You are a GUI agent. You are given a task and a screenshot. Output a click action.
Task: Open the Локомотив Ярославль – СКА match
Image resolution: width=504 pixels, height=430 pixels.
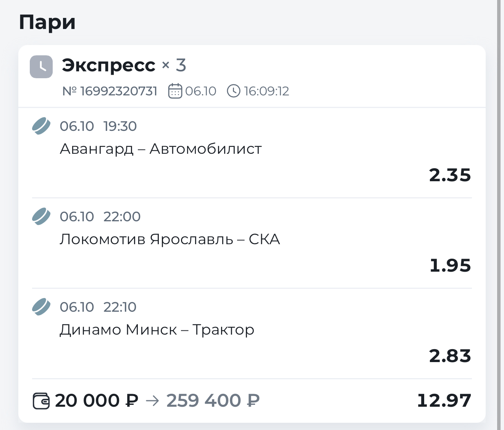pyautogui.click(x=170, y=239)
